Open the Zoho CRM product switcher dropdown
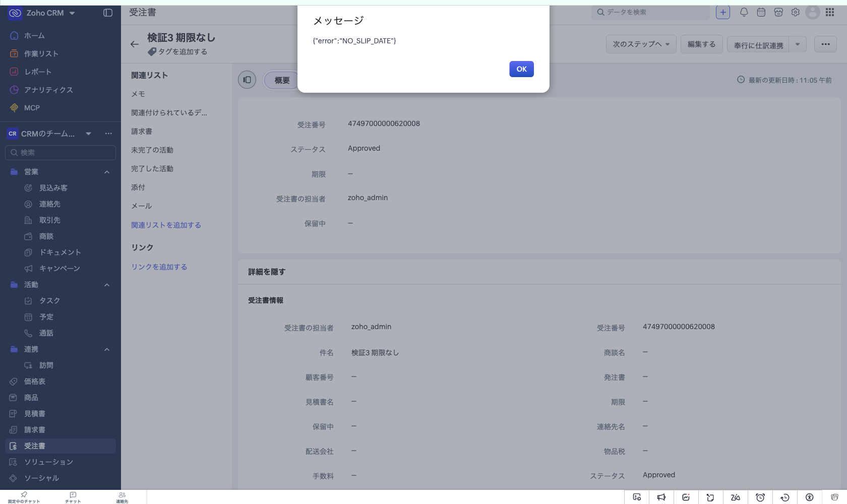The height and width of the screenshot is (504, 847). pyautogui.click(x=72, y=13)
